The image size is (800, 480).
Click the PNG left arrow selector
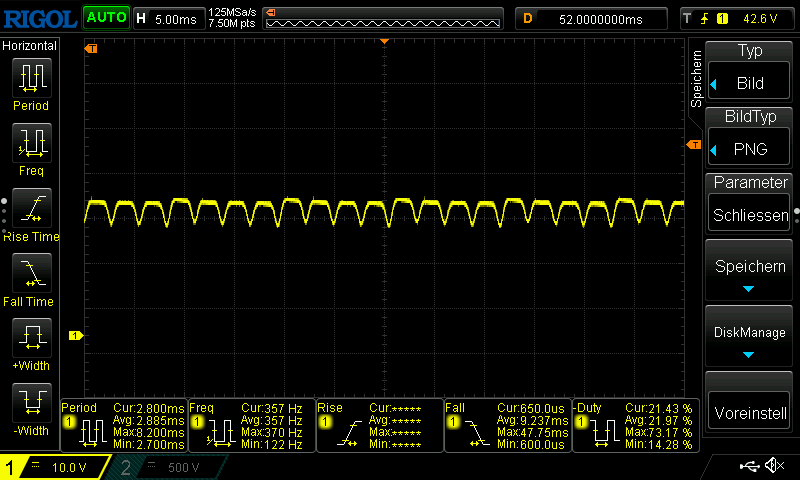(714, 150)
